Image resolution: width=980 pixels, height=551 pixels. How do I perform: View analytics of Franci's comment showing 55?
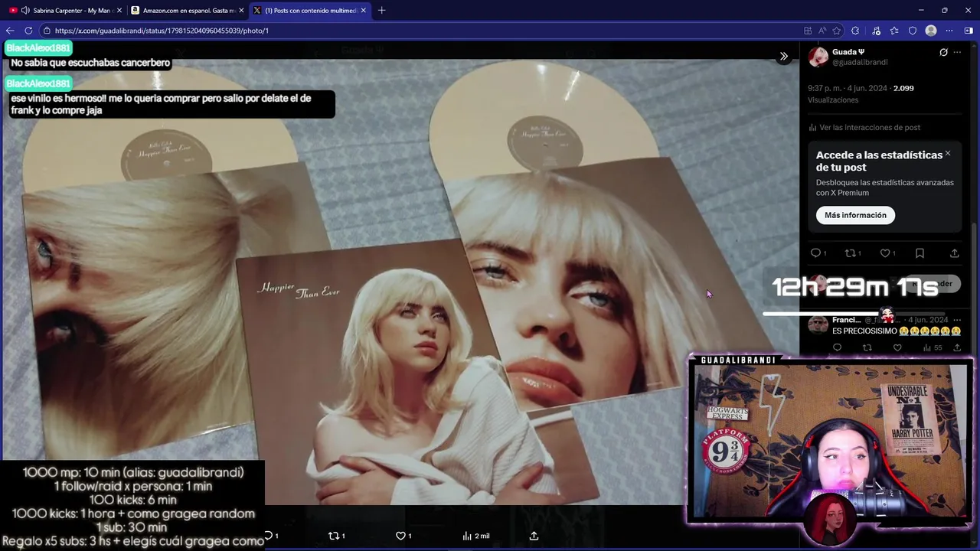pos(932,348)
